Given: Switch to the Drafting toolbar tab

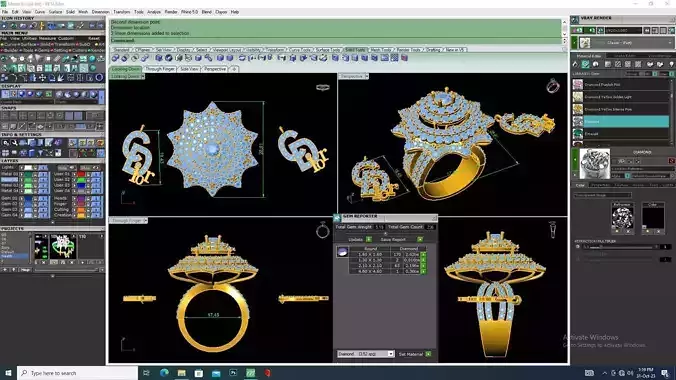Looking at the screenshot, I should (x=433, y=50).
